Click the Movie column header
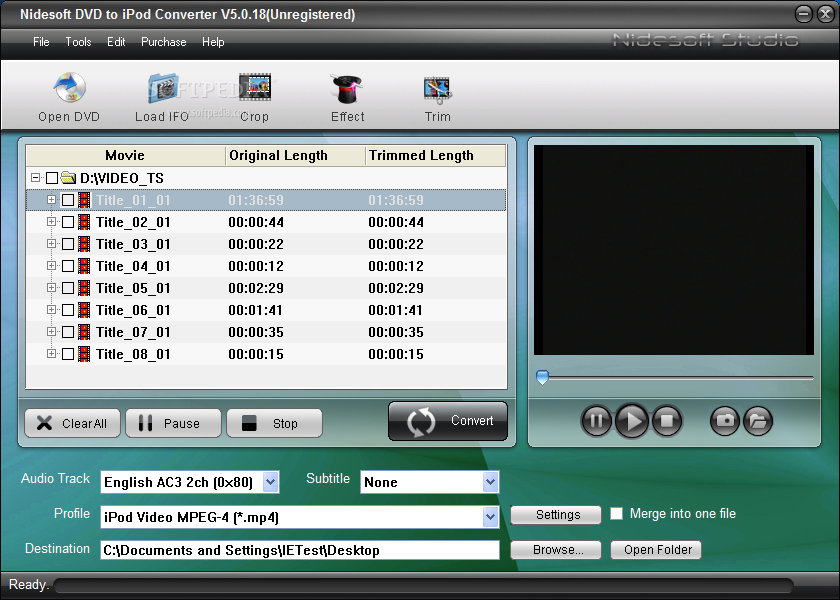 (x=126, y=155)
